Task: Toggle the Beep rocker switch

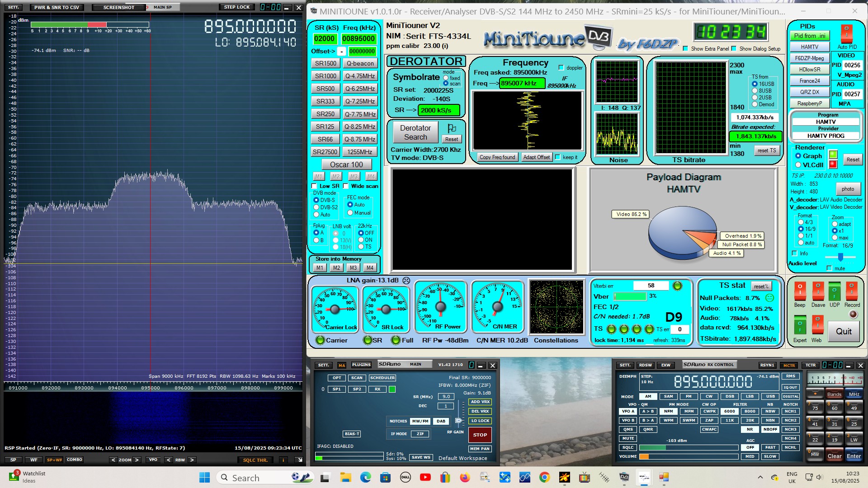Action: 800,291
